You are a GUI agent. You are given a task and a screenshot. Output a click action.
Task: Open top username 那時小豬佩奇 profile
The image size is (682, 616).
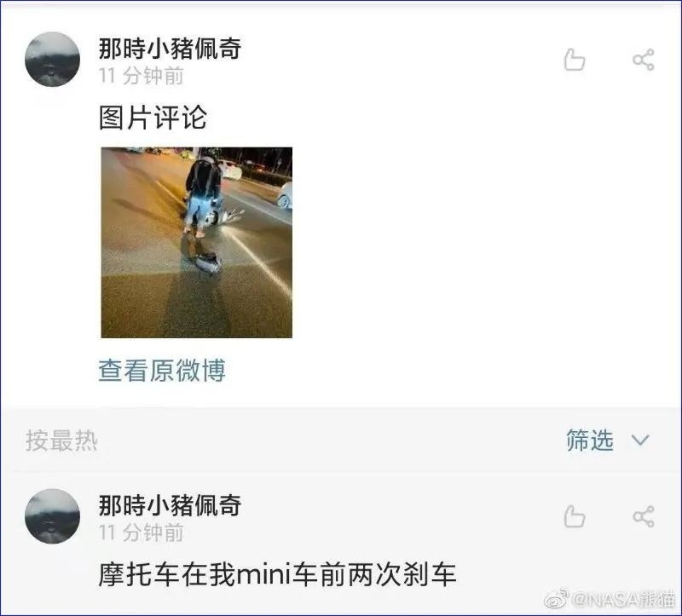(170, 49)
